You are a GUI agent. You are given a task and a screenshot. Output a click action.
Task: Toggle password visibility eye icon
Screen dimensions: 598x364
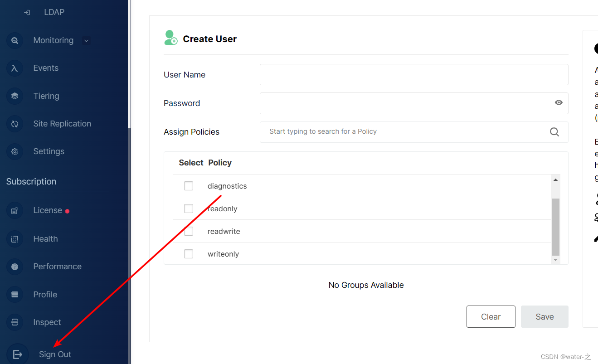click(559, 102)
